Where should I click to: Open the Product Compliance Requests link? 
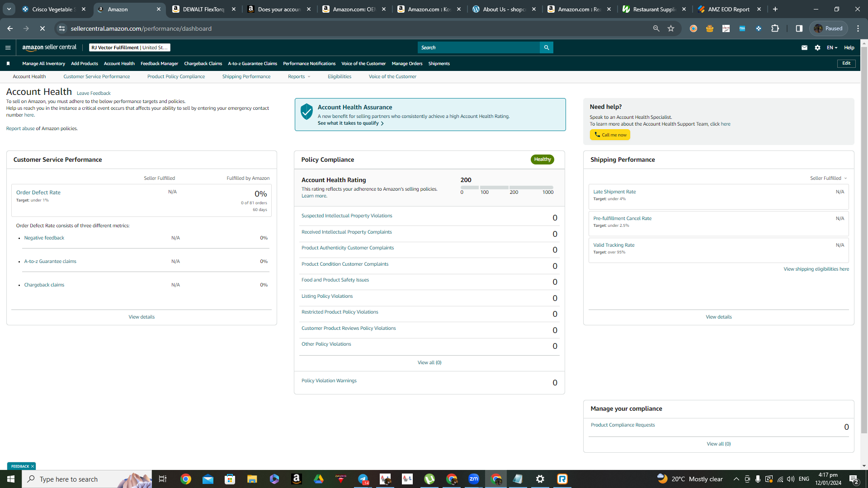tap(623, 425)
